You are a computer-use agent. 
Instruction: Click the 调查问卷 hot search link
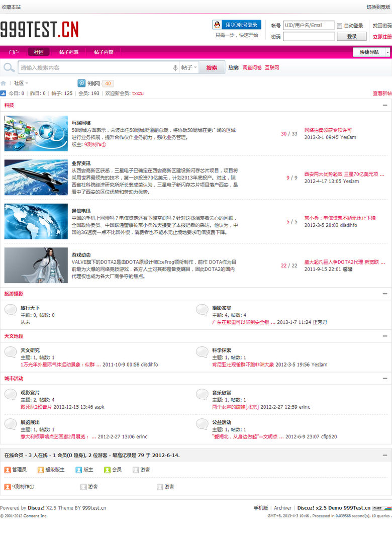tap(252, 68)
